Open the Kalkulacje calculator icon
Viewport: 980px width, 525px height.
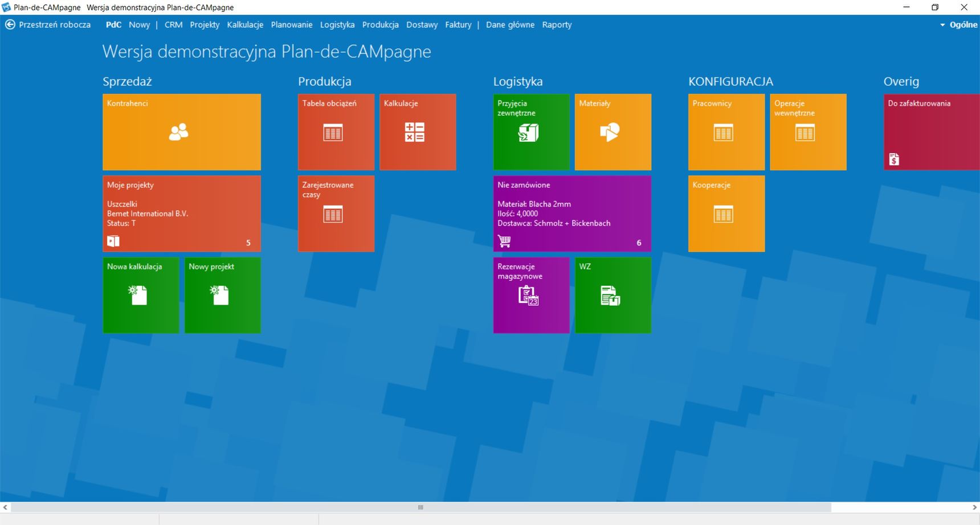[x=414, y=132]
